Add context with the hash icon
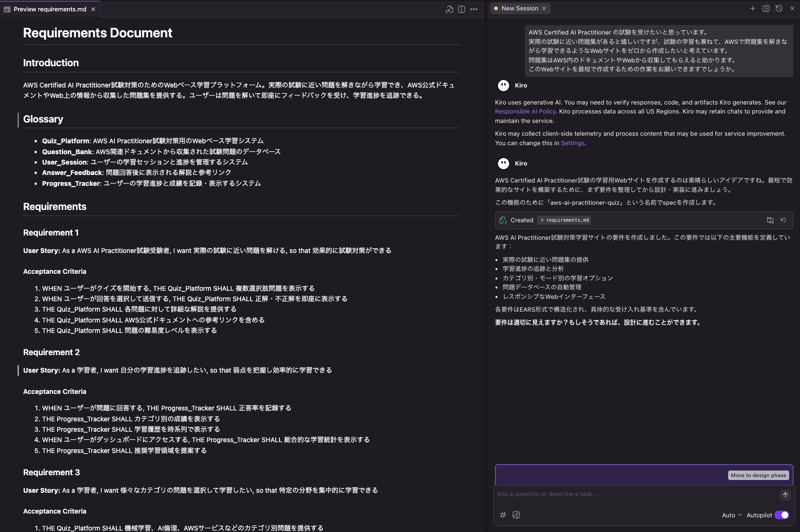This screenshot has width=800, height=532. [503, 515]
